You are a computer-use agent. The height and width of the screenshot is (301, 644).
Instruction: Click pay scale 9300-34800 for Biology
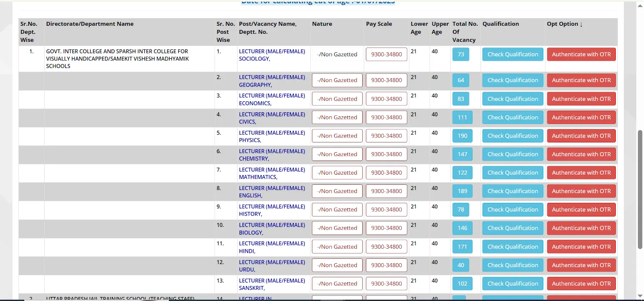point(386,228)
